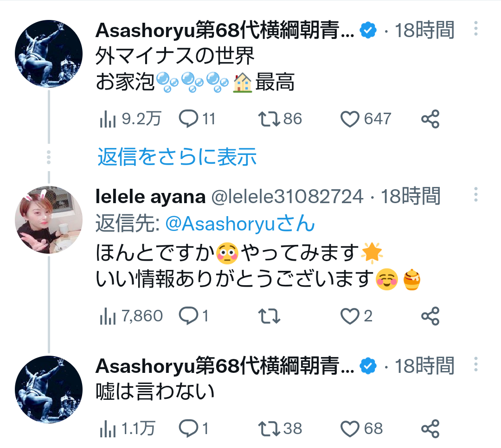Screen dimensions: 501x448
Task: Expand '返信をさらに表示' to show more replies
Action: click(x=177, y=157)
